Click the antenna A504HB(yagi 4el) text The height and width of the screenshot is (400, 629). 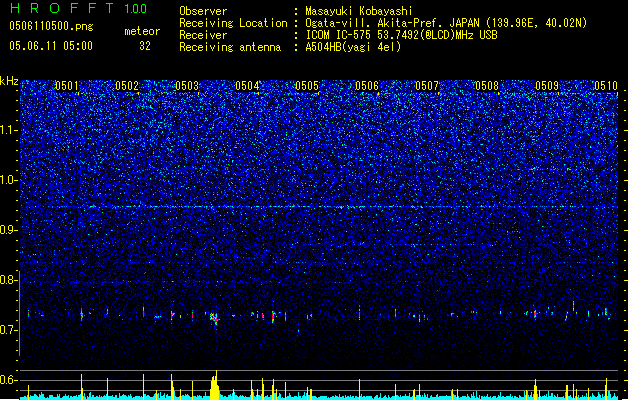(x=353, y=47)
